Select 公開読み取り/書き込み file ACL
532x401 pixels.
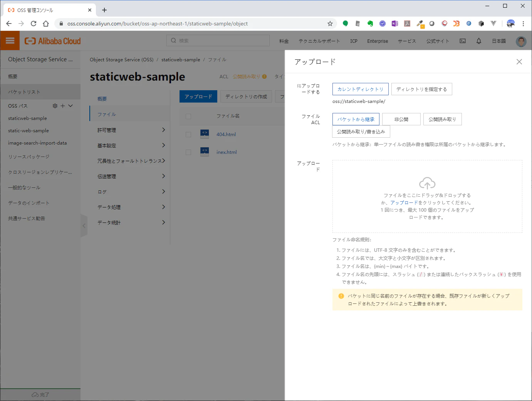(x=361, y=131)
